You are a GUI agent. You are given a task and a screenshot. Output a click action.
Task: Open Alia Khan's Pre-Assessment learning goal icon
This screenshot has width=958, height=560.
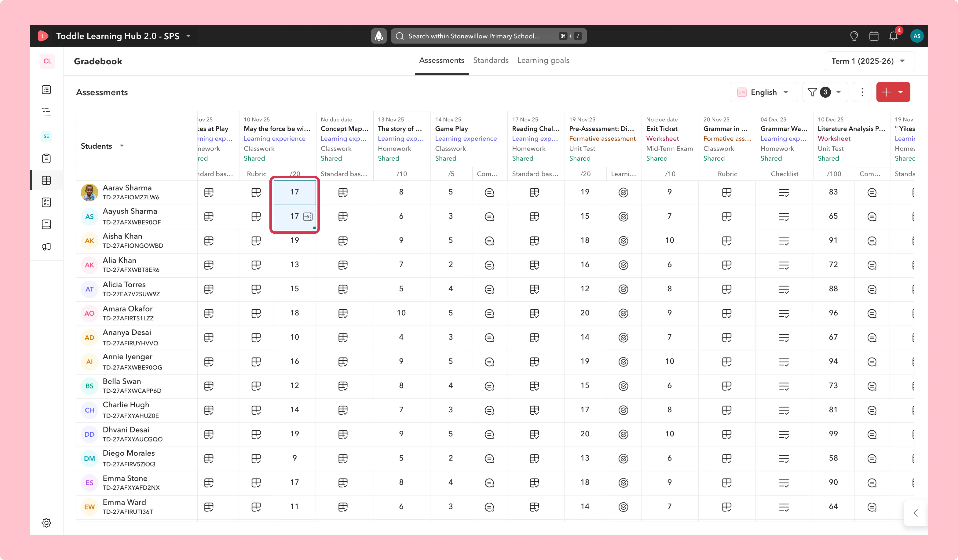[x=623, y=265]
